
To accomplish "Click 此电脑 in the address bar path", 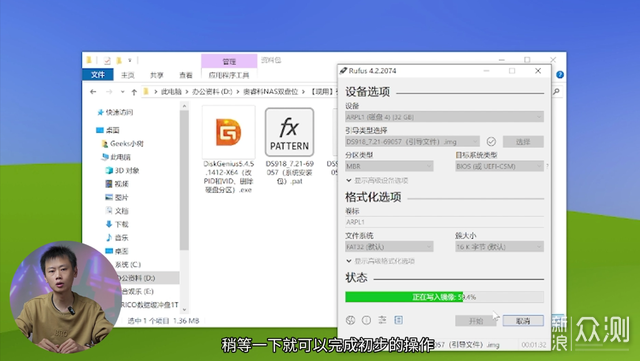I will click(171, 92).
